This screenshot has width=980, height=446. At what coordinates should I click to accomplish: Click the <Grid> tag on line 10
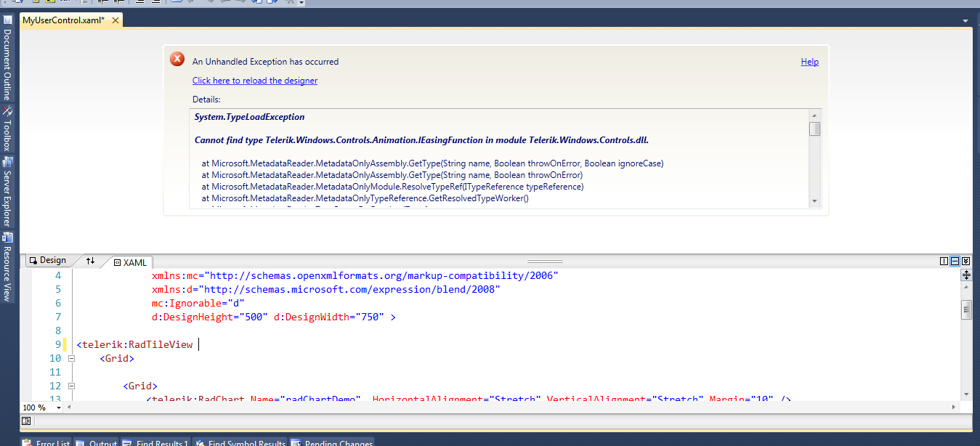117,358
